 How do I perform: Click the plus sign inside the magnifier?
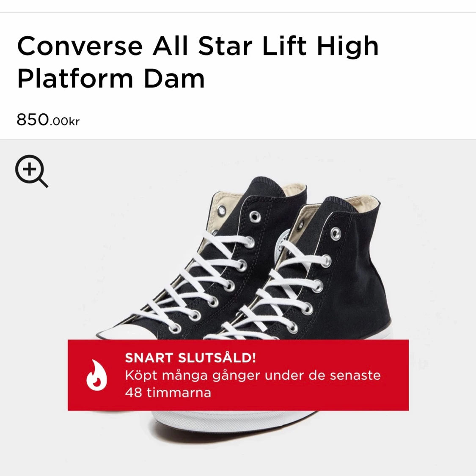click(30, 169)
